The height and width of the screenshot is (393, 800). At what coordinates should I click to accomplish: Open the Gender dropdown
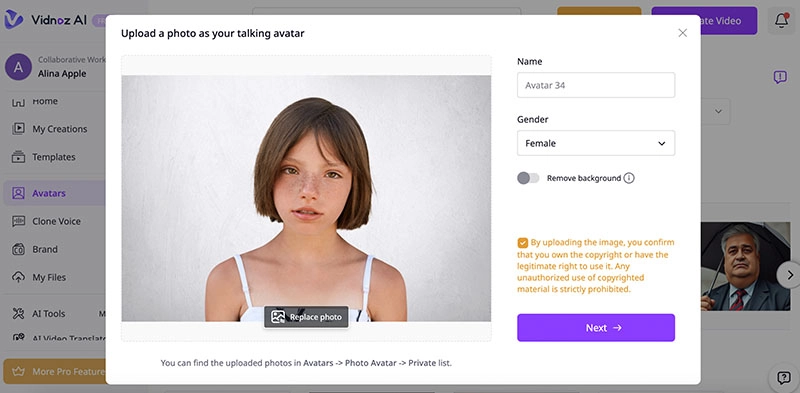(x=596, y=143)
